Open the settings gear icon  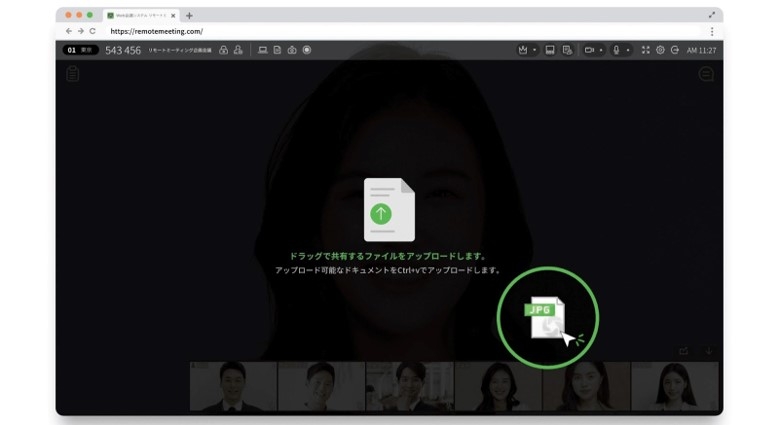coord(660,50)
